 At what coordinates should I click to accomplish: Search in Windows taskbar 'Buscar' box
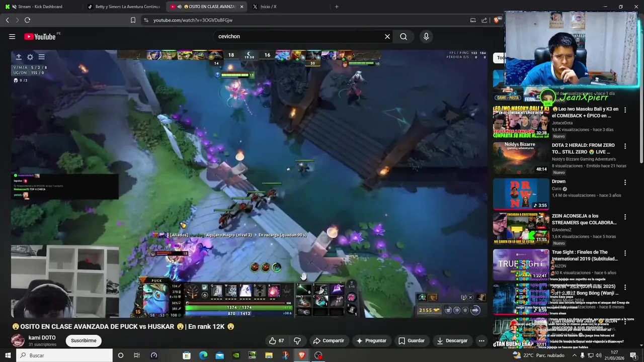pyautogui.click(x=64, y=355)
